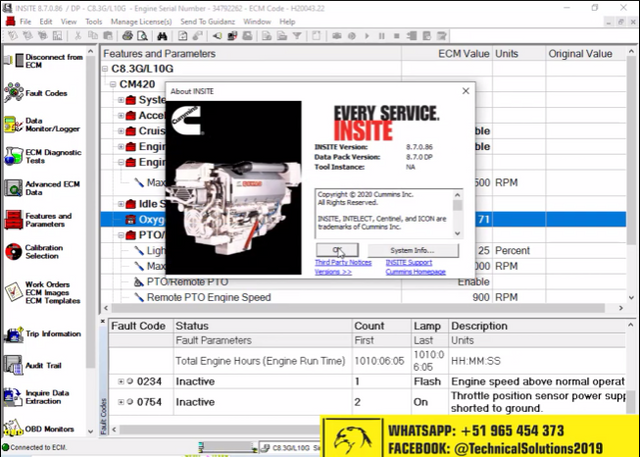Open Trip Information in the sidebar
The height and width of the screenshot is (457, 640).
coord(13,334)
